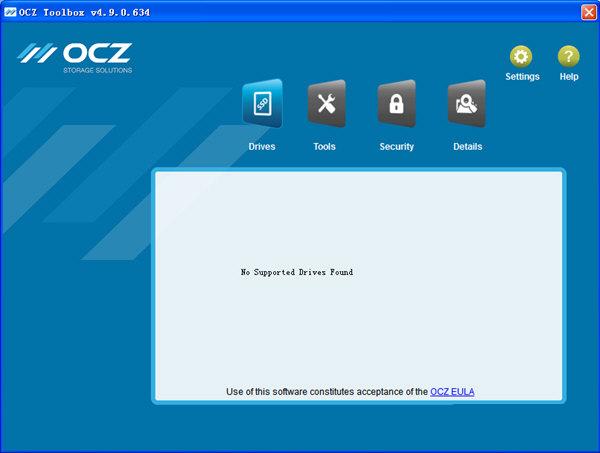This screenshot has height=453, width=600.
Task: Click the OCZ Storage Solutions logo
Action: click(75, 58)
